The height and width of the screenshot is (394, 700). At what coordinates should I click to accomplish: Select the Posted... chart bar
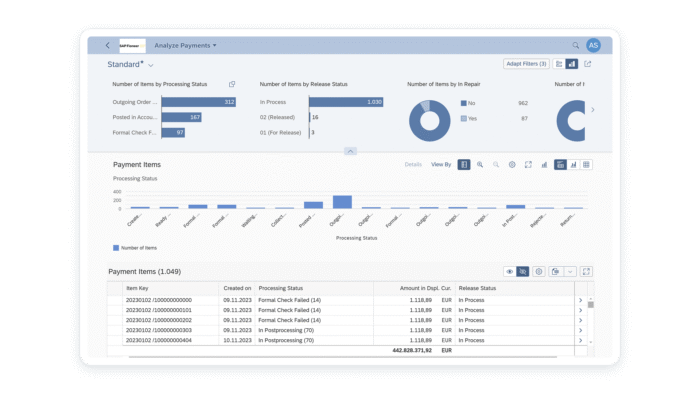[x=313, y=205]
